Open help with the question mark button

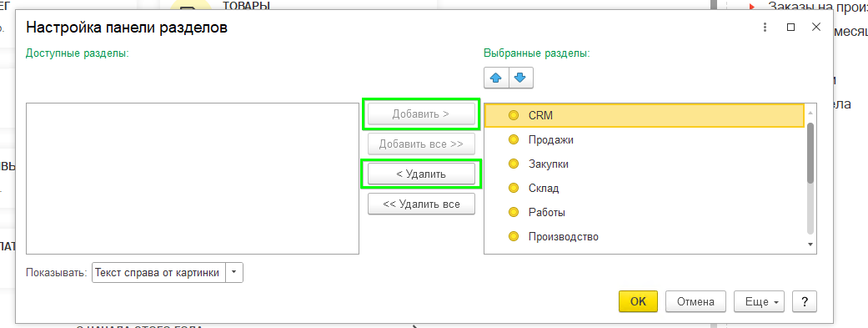[805, 301]
